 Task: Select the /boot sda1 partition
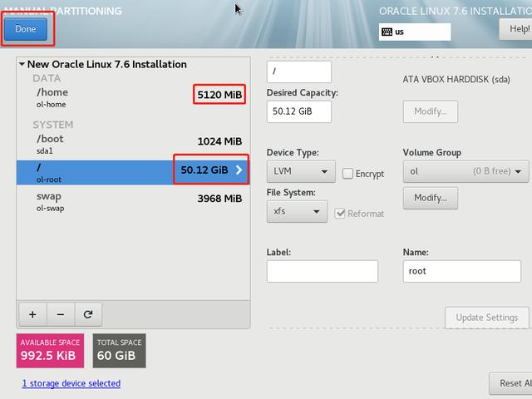pos(133,144)
